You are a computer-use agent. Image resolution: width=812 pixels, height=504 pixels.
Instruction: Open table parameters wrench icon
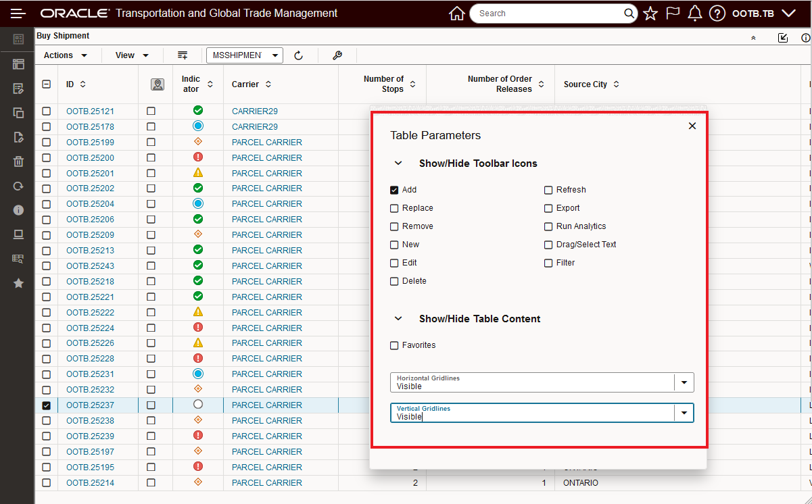[x=337, y=55]
